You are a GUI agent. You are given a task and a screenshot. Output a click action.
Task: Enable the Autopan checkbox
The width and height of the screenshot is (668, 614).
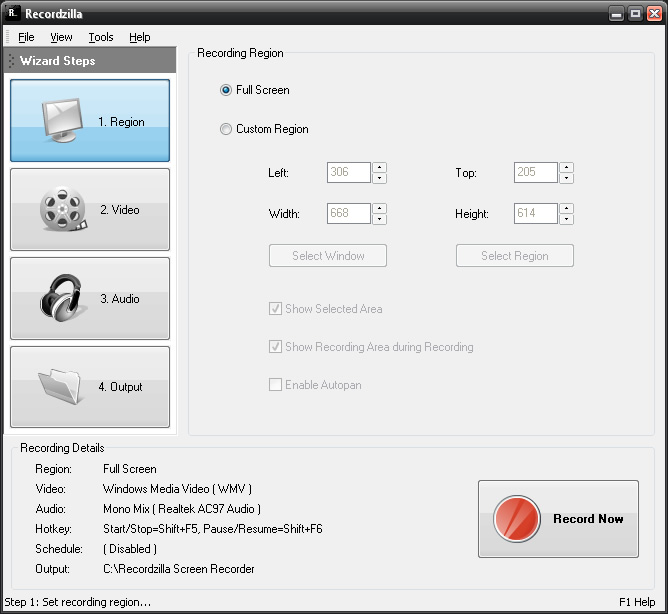(275, 385)
